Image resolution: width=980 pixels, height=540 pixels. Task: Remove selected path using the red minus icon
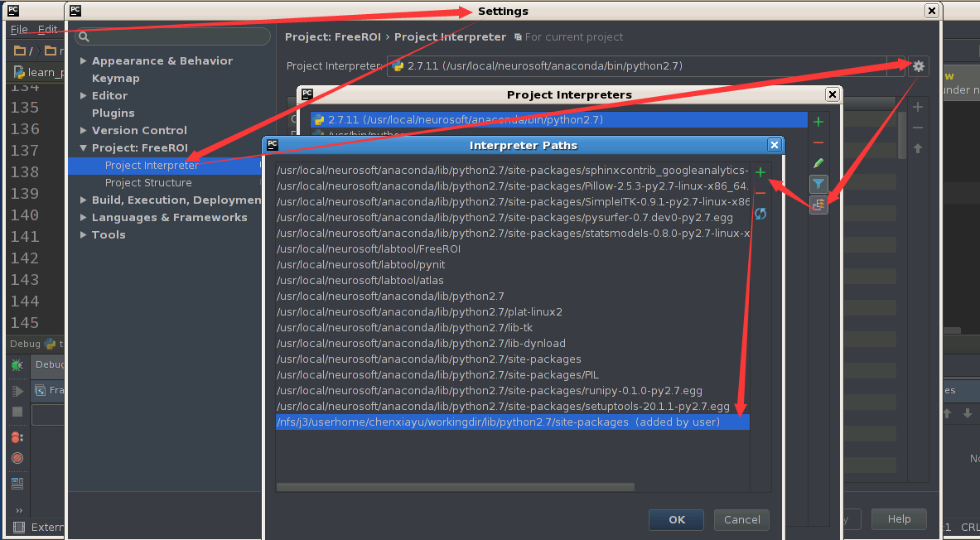click(x=760, y=192)
